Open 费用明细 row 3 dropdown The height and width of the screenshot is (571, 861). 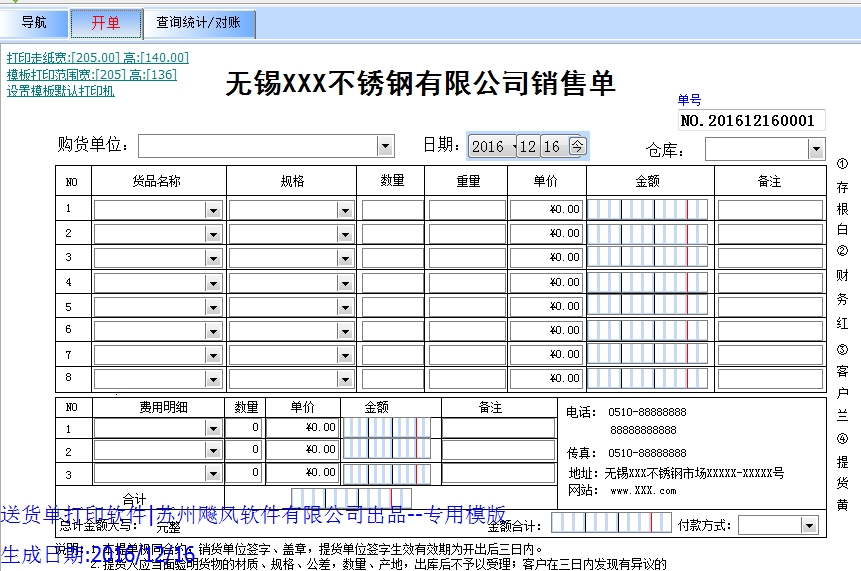(x=213, y=474)
